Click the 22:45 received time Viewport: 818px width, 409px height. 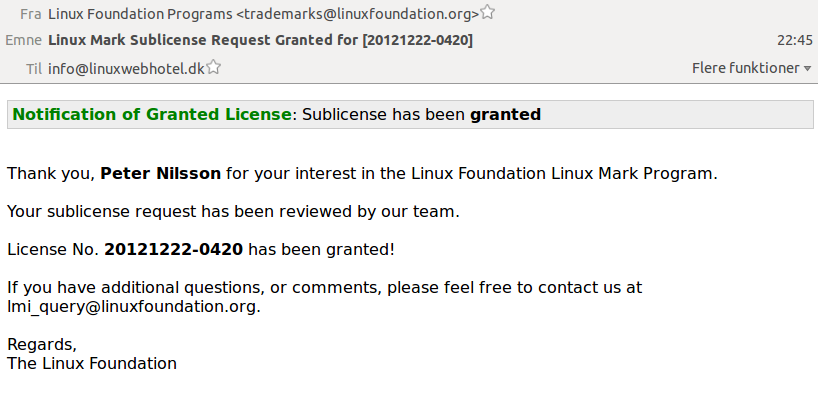tap(795, 40)
